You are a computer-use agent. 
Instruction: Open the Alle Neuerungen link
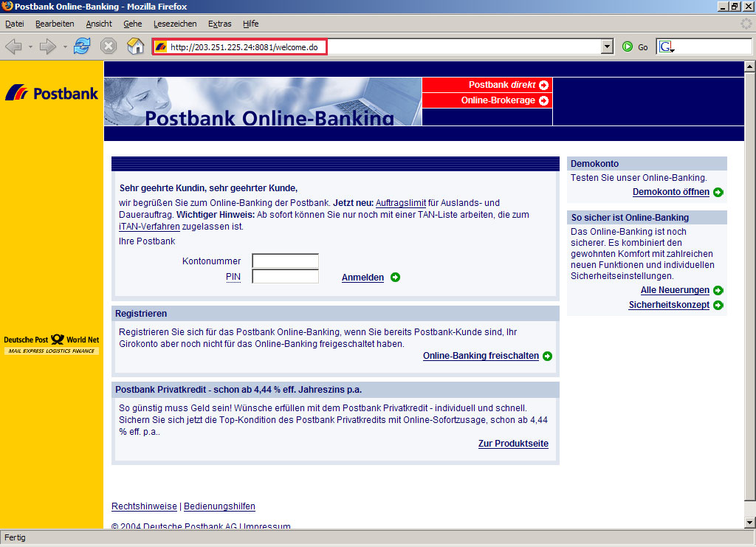point(675,290)
